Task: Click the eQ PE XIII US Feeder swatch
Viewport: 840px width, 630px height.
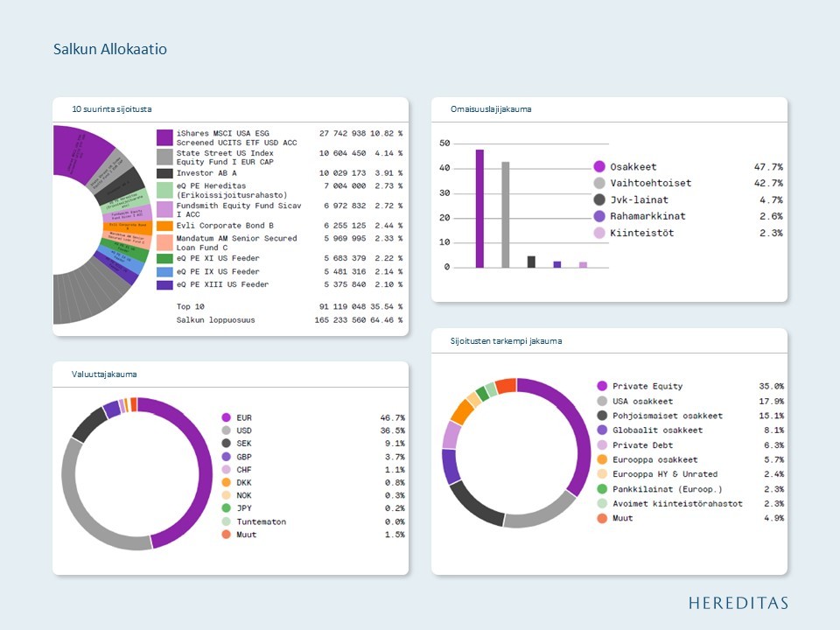Action: pyautogui.click(x=164, y=285)
